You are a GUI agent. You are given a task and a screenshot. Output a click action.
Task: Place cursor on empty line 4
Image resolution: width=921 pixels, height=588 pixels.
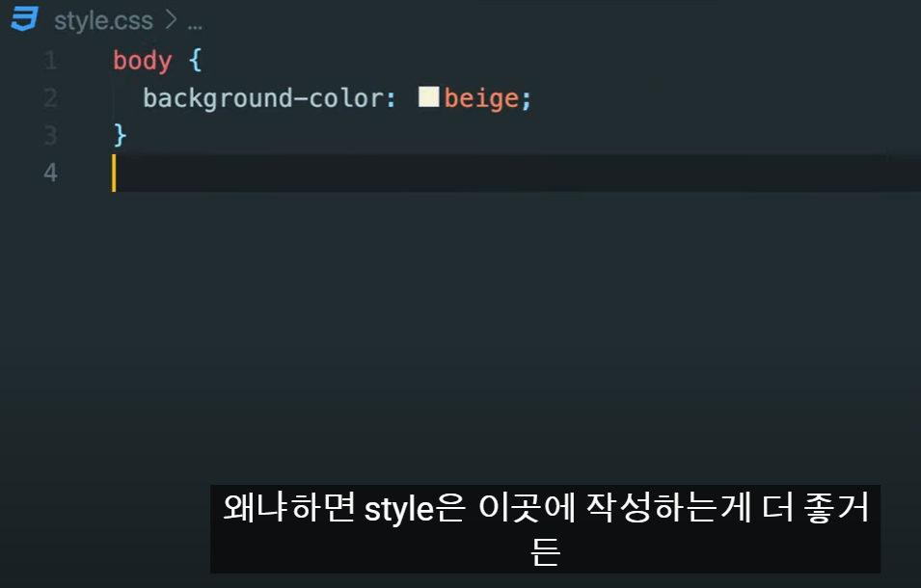tap(517, 174)
